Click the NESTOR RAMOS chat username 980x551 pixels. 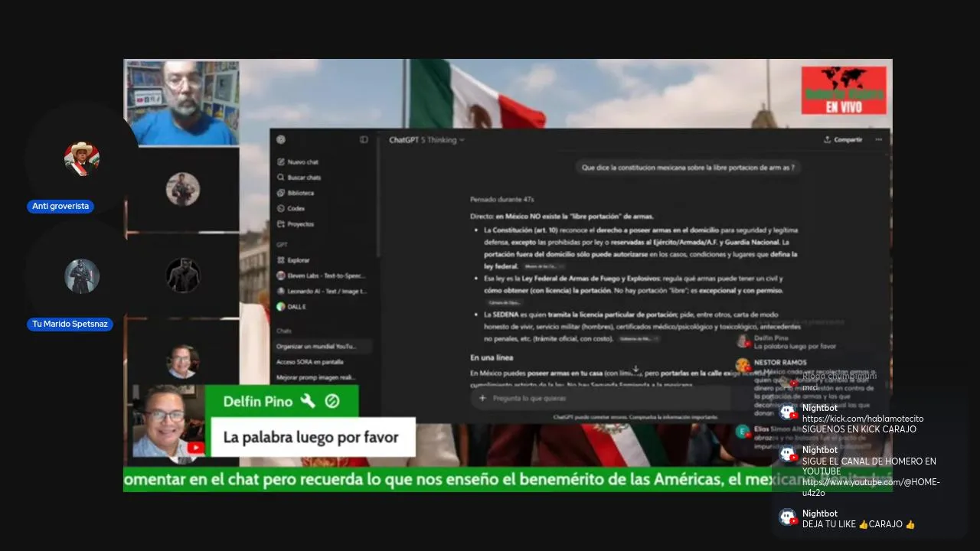(x=780, y=363)
